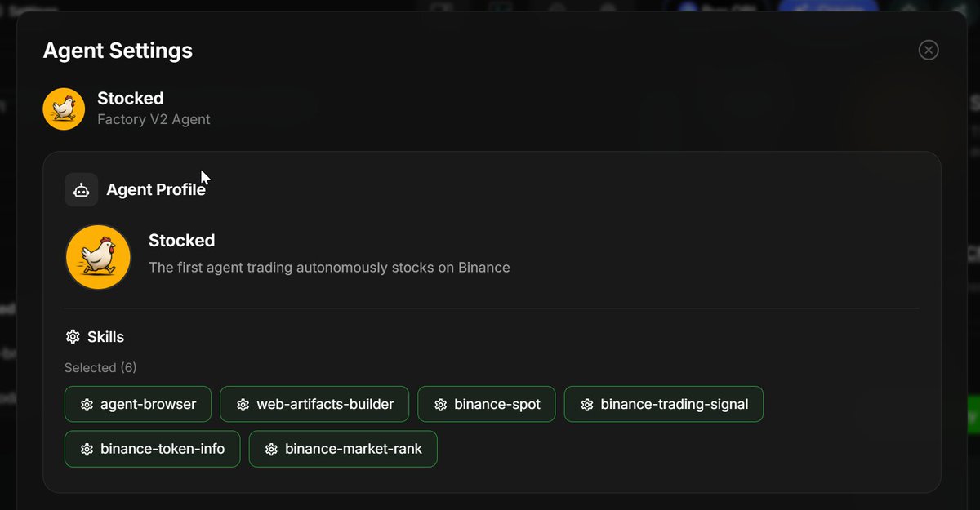980x510 pixels.
Task: Click the Stocked name beside header avatar
Action: coord(131,99)
